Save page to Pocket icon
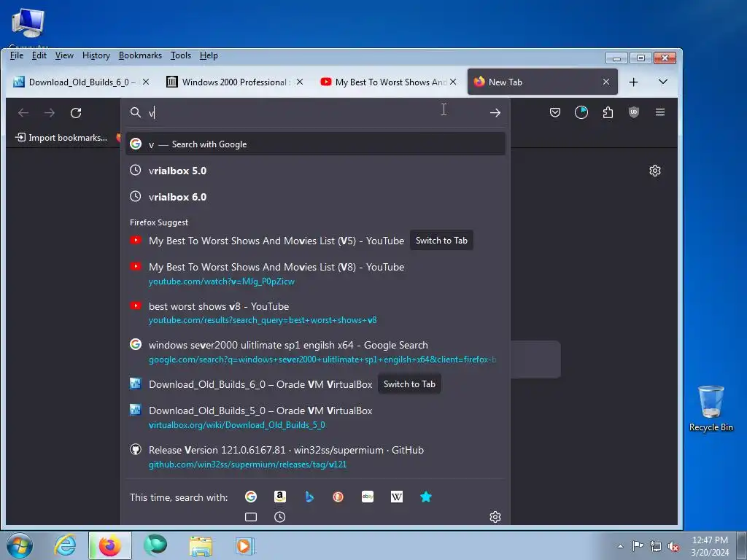The width and height of the screenshot is (747, 560). click(555, 112)
